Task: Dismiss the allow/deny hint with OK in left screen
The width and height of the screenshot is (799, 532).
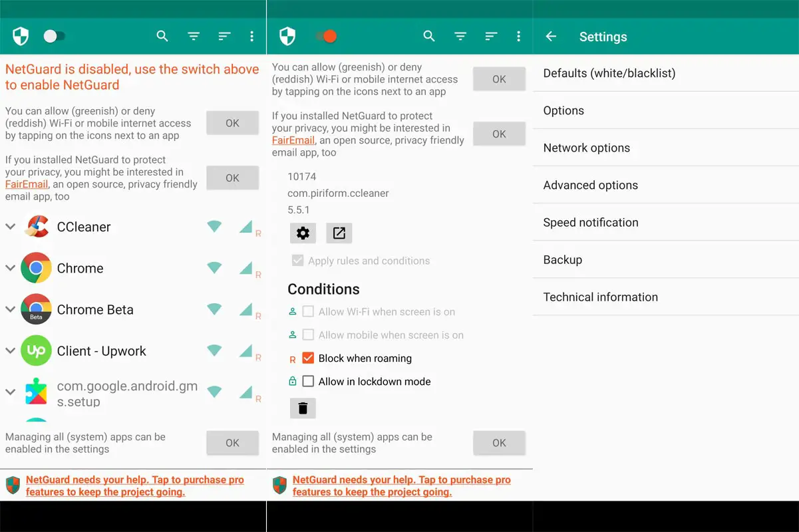Action: [x=232, y=123]
